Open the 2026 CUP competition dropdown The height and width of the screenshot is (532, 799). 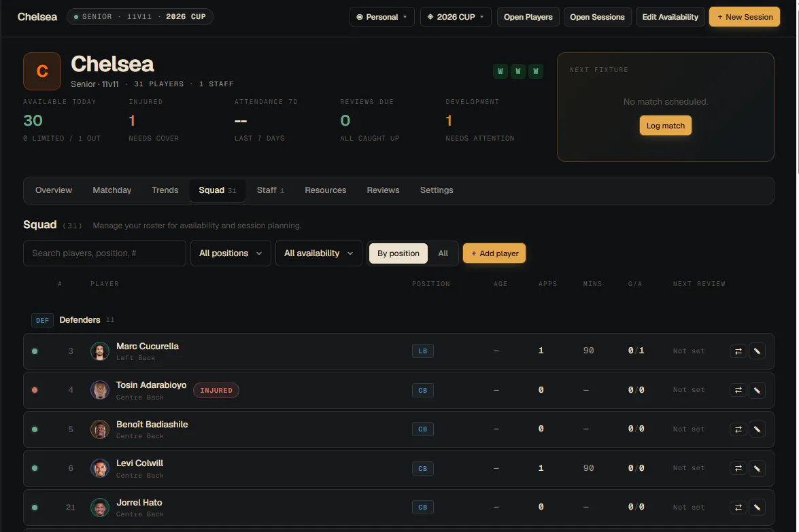(x=456, y=17)
